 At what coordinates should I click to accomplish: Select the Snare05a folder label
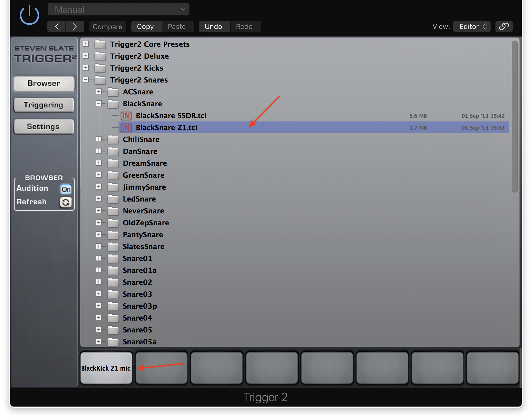139,342
